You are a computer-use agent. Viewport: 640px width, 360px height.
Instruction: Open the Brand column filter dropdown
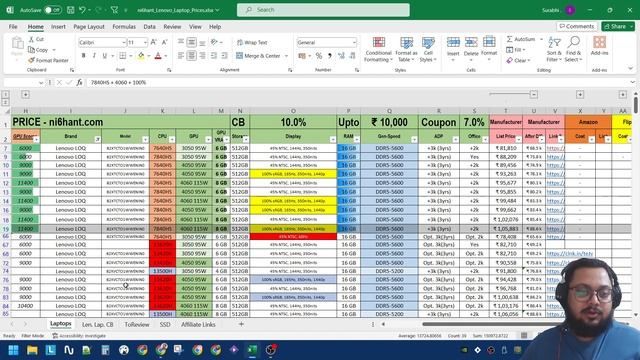click(98, 140)
